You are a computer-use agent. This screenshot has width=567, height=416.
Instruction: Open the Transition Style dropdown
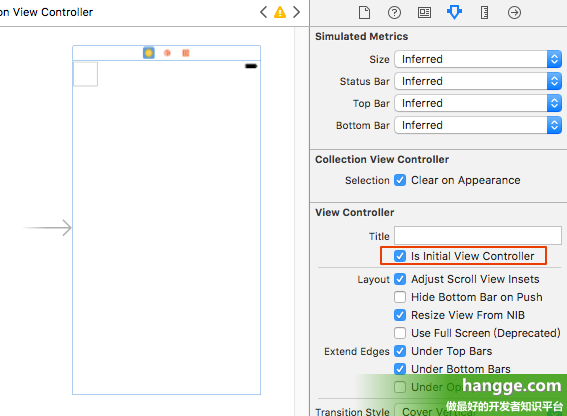point(478,411)
